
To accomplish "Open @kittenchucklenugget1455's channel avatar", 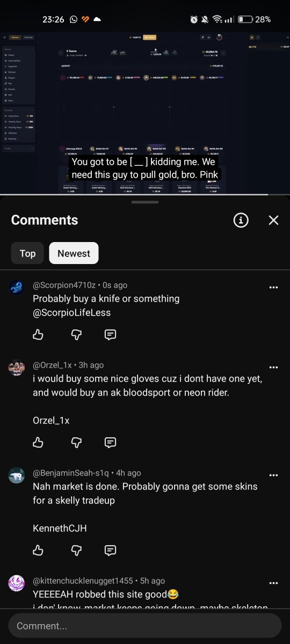I will coord(17,583).
